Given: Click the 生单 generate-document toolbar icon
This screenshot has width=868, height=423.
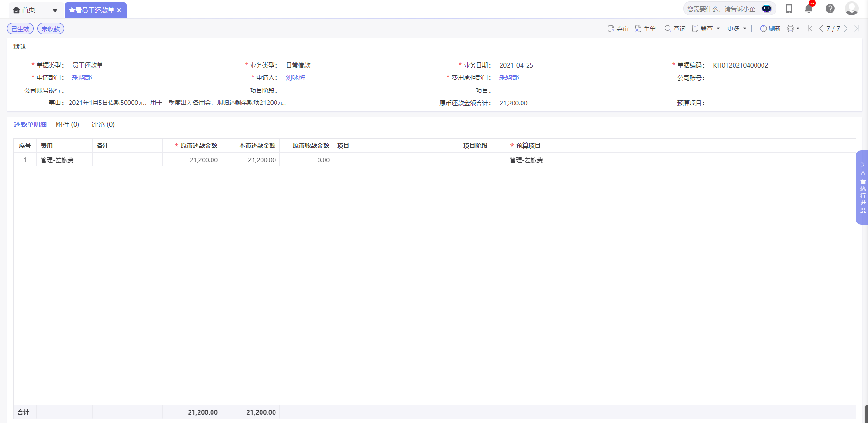Looking at the screenshot, I should 646,28.
